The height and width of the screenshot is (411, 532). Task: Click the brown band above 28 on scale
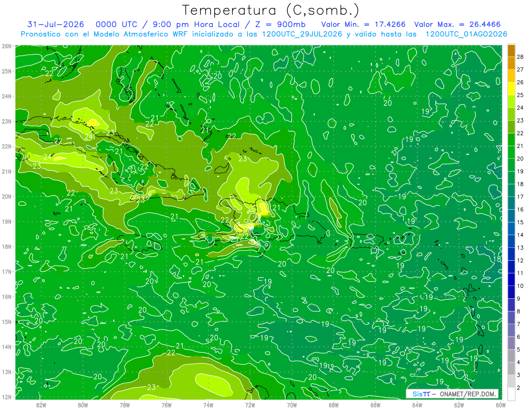511,51
